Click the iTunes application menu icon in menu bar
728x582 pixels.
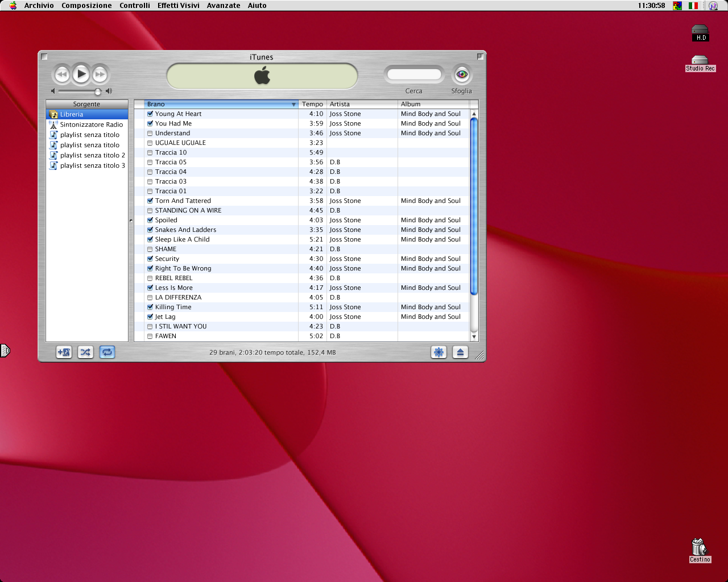coord(713,5)
